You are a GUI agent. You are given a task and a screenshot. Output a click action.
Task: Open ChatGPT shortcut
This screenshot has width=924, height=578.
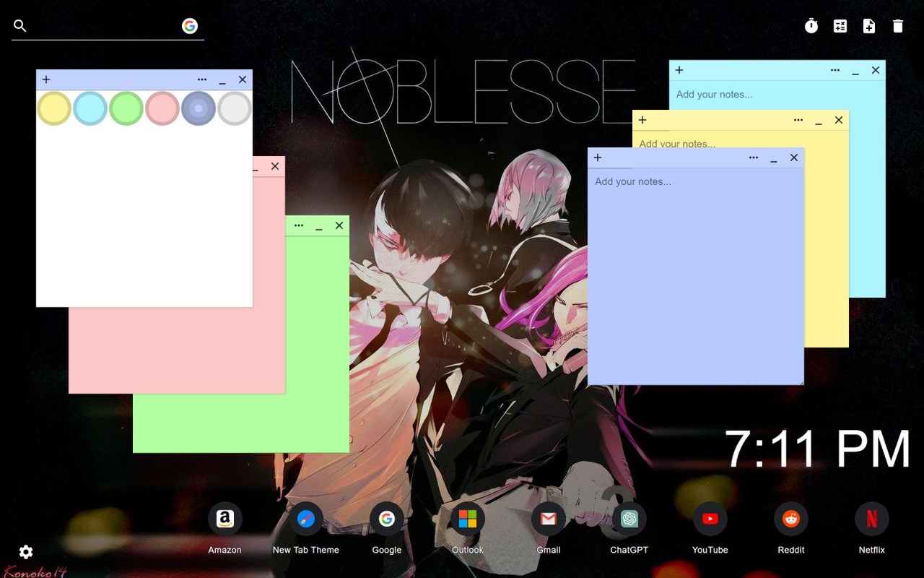click(629, 519)
